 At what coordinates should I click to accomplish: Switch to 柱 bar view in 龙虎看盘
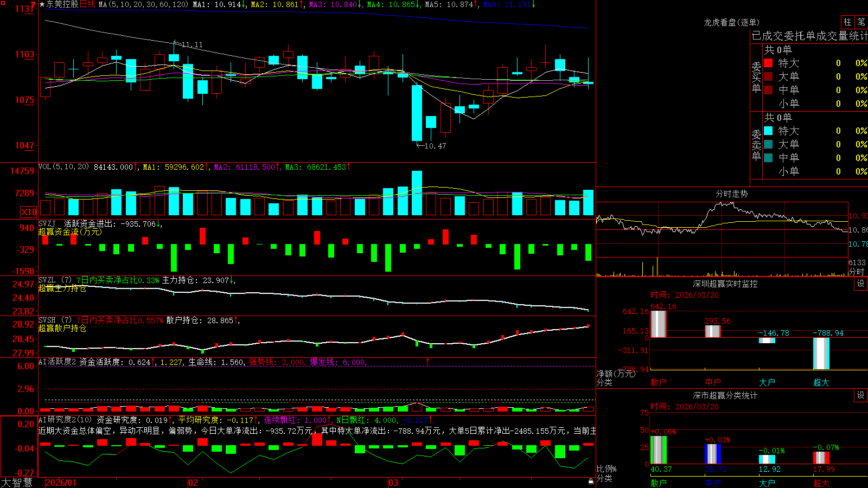(x=847, y=22)
